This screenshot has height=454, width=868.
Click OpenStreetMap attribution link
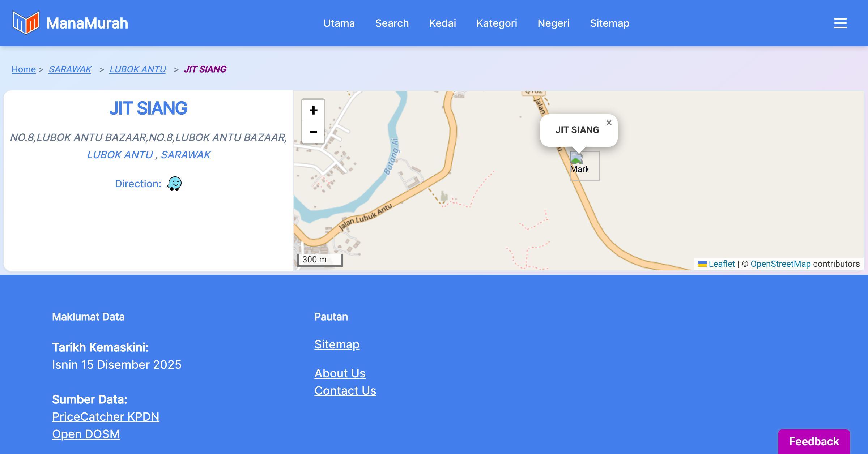(780, 264)
